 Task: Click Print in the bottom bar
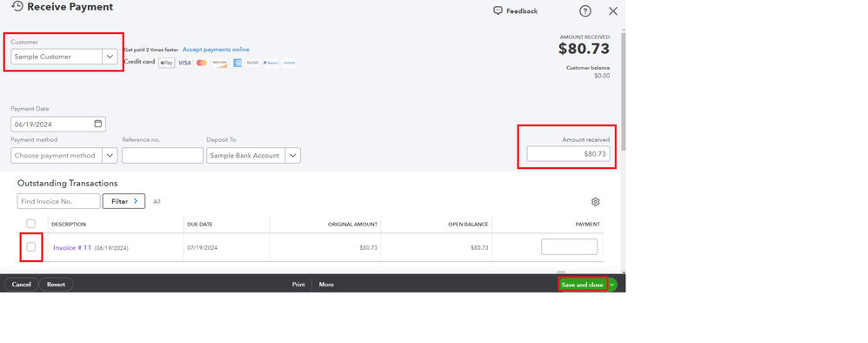point(298,285)
